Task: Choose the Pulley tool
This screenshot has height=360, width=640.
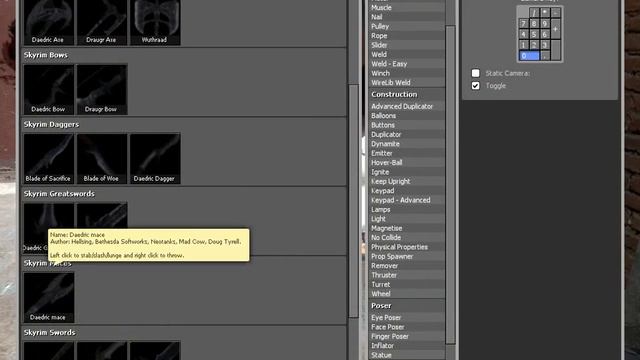Action: (x=407, y=26)
